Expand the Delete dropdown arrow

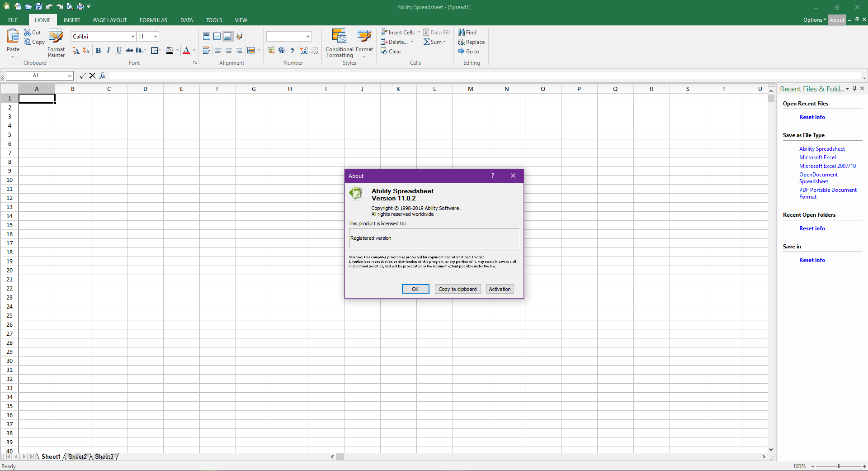coord(412,42)
